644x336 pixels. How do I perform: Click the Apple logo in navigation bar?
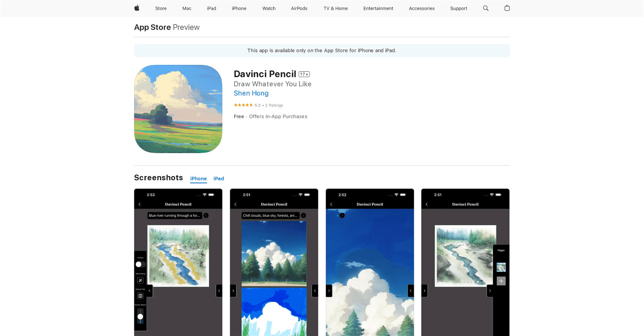coord(137,8)
